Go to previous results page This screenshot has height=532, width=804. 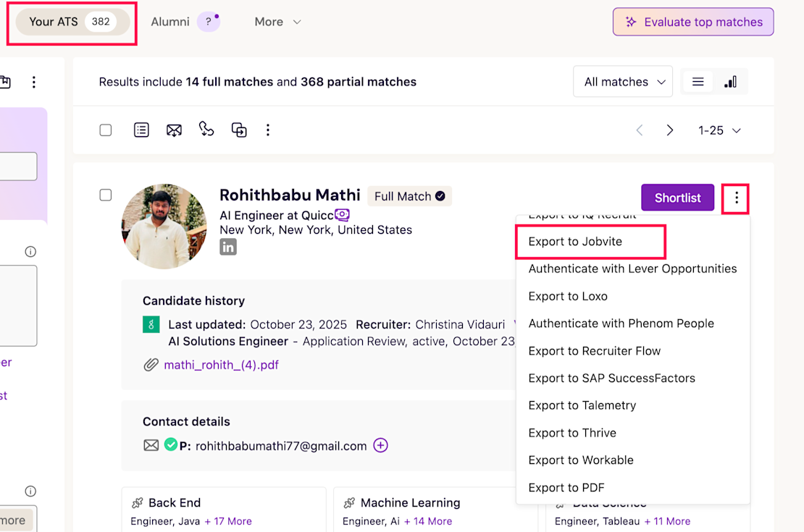(x=640, y=131)
